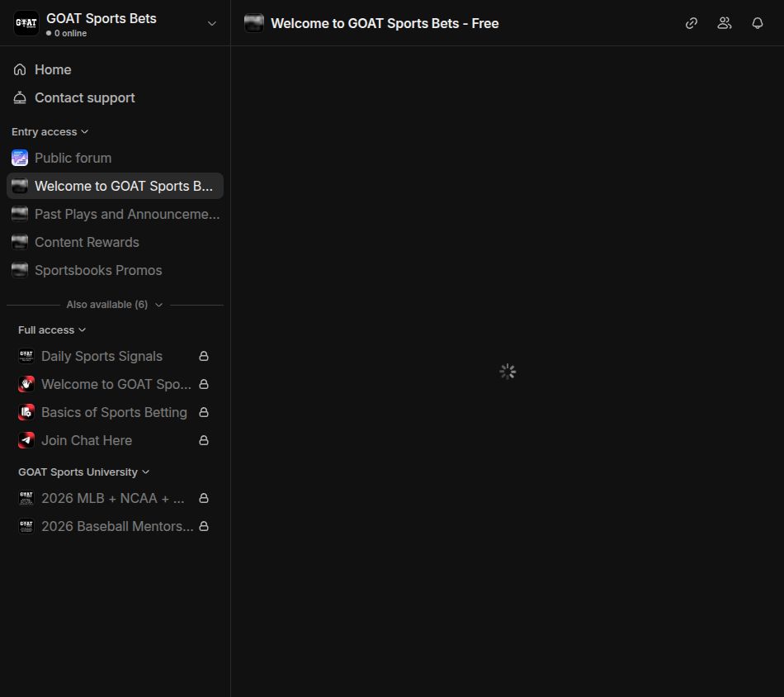Click the GOAT Sports Bets logo icon
The image size is (784, 697).
click(x=26, y=23)
